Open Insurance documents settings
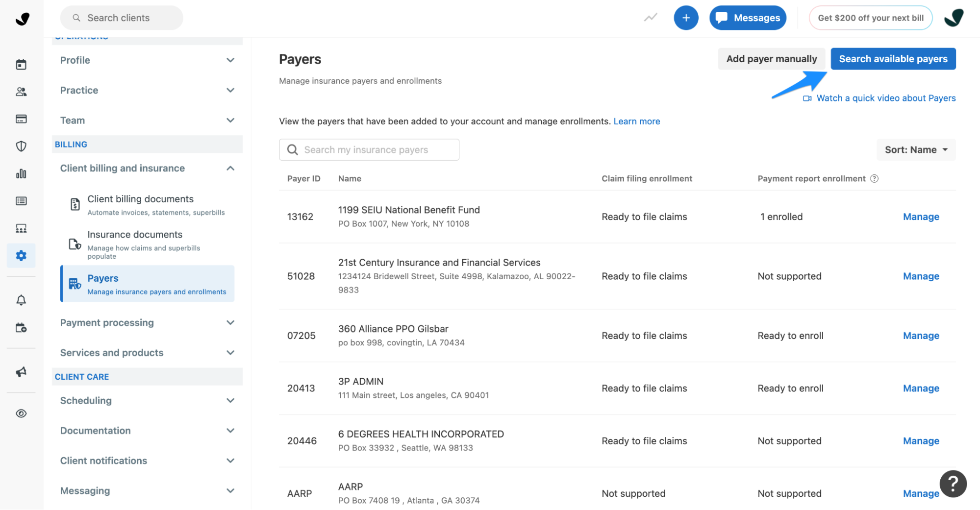The image size is (980, 510). (x=148, y=244)
